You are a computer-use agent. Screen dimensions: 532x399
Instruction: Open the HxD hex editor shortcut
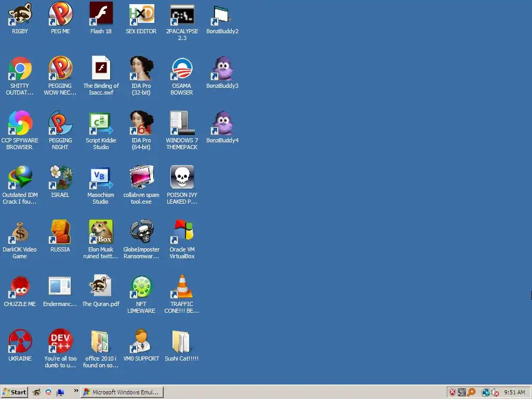click(141, 14)
